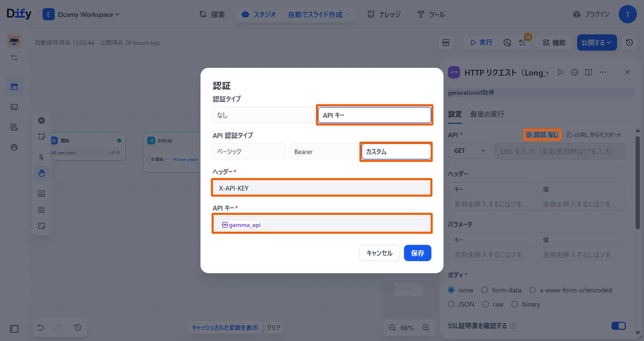Screen dimensions: 644x341
Task: Click the zoom-in control near 66%
Action: tap(426, 327)
